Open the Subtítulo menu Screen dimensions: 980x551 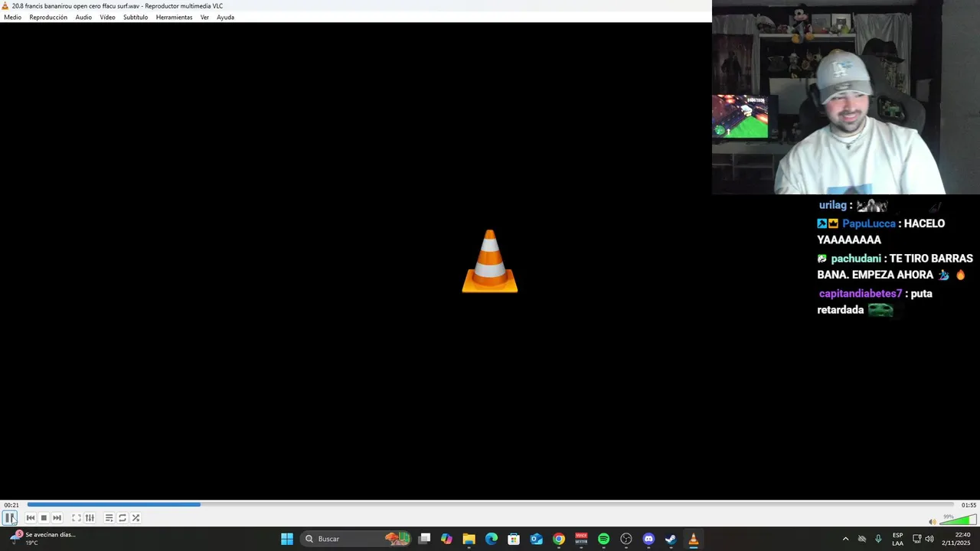pyautogui.click(x=136, y=17)
